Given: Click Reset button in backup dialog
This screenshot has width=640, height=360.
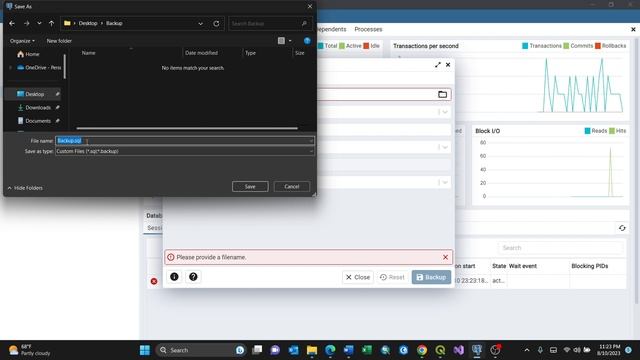Looking at the screenshot, I should (392, 277).
